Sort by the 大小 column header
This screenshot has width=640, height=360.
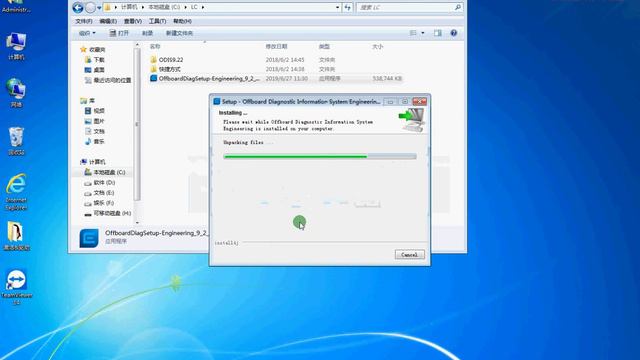click(378, 47)
